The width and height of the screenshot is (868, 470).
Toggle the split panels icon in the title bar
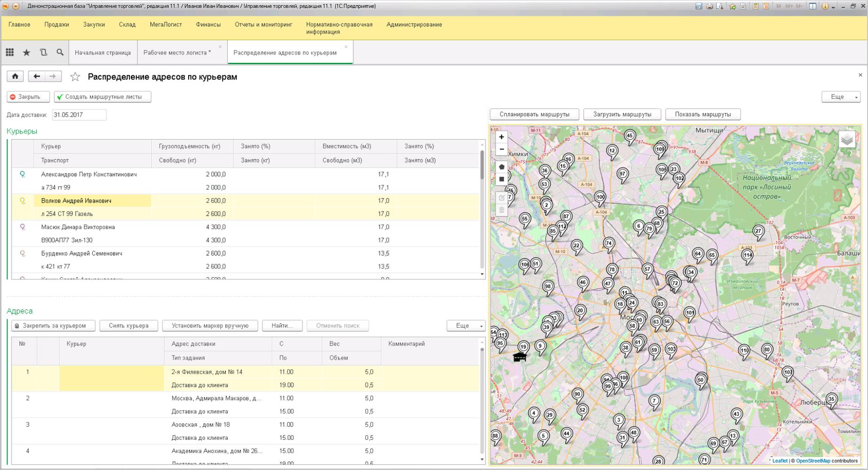812,6
